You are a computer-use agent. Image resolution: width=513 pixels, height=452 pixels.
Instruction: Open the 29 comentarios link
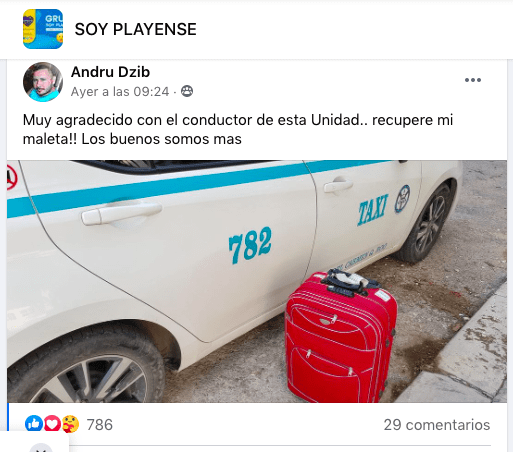pyautogui.click(x=437, y=425)
